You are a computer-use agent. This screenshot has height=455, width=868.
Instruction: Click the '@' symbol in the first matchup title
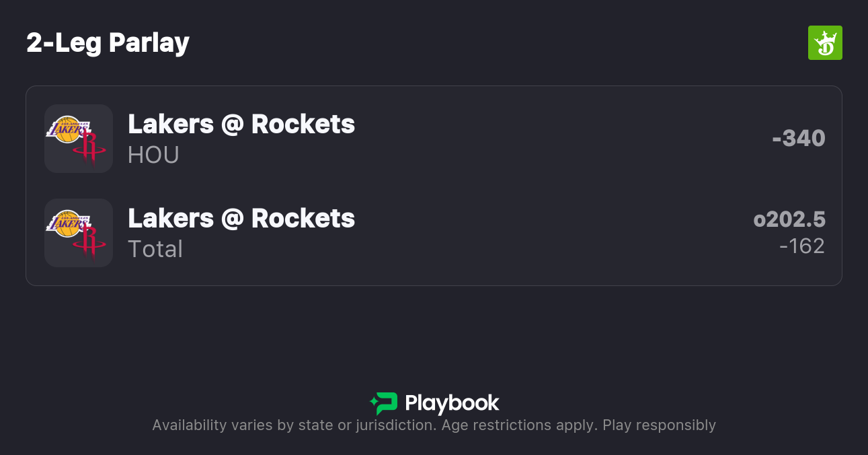pyautogui.click(x=232, y=125)
